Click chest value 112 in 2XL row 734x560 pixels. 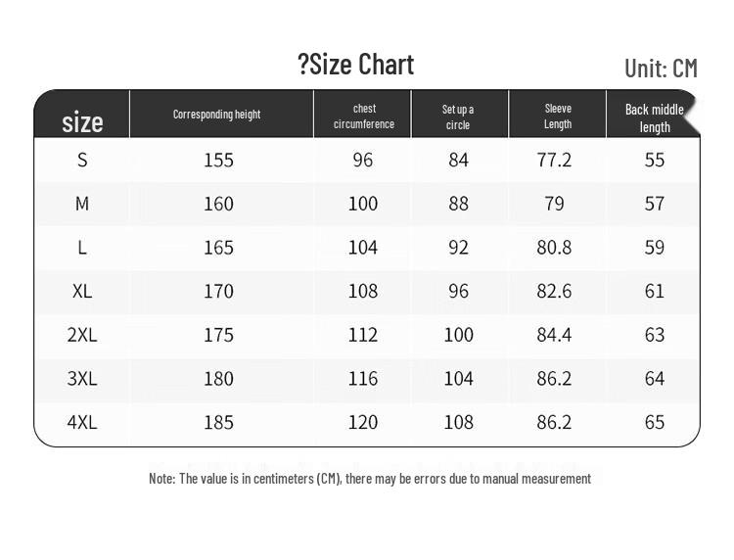pos(363,335)
